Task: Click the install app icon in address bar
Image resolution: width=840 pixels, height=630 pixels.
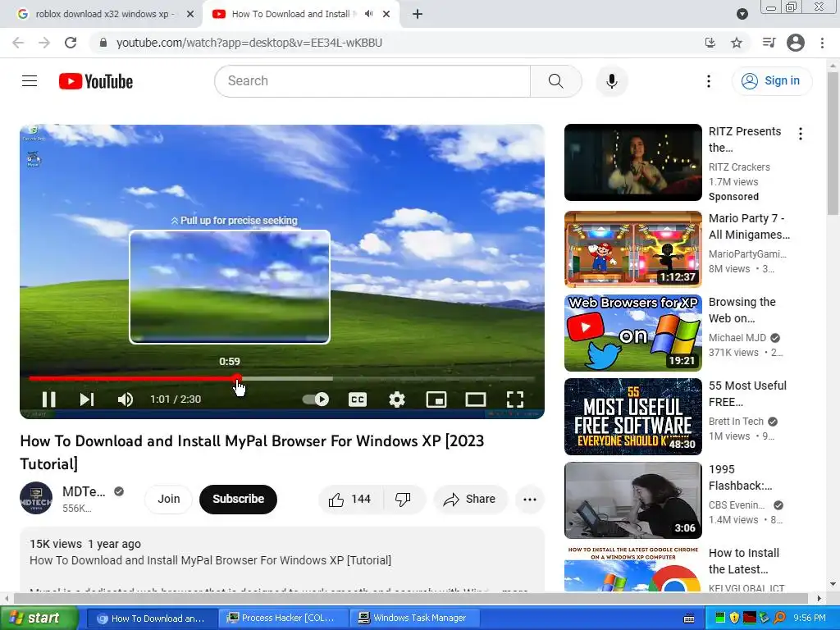Action: [710, 43]
